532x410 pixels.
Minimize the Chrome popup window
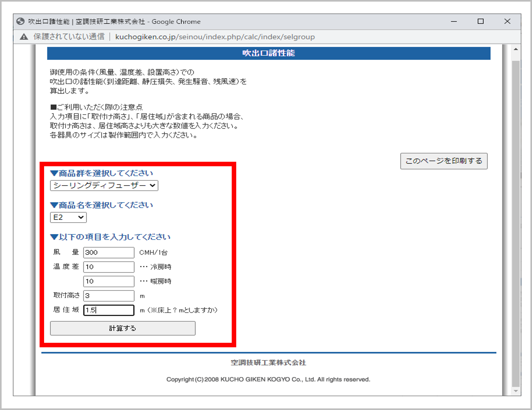454,22
